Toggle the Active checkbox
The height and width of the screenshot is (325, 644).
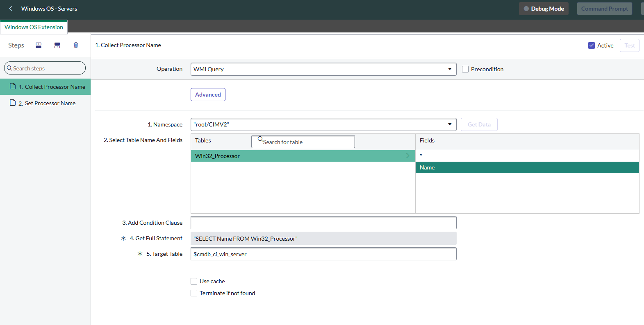click(x=592, y=45)
